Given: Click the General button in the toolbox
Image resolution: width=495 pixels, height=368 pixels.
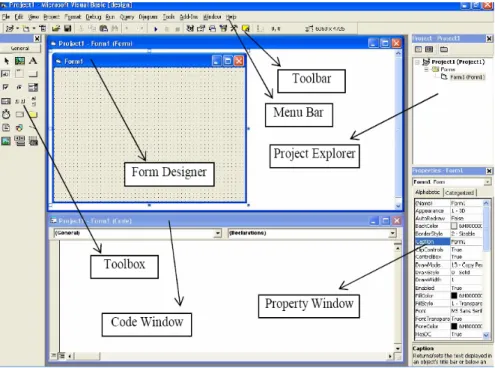Looking at the screenshot, I should pos(20,48).
